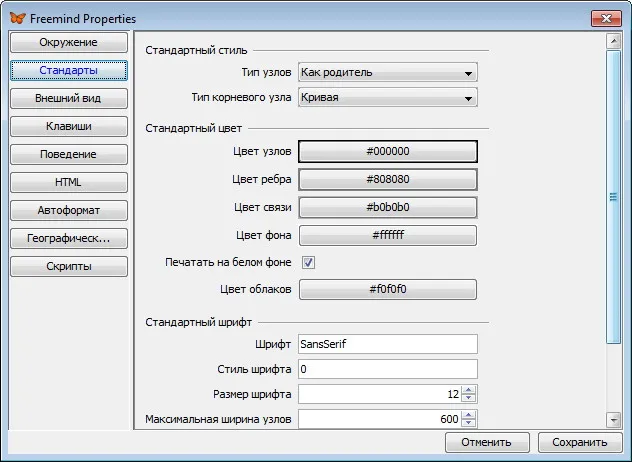Open the Тип узлов dropdown
This screenshot has width=632, height=462.
click(x=388, y=73)
